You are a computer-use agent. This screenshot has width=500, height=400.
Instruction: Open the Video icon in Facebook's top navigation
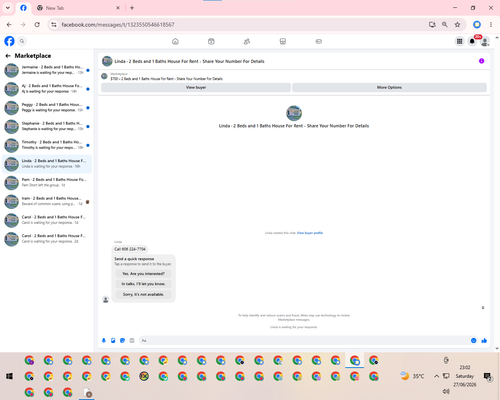pos(211,41)
